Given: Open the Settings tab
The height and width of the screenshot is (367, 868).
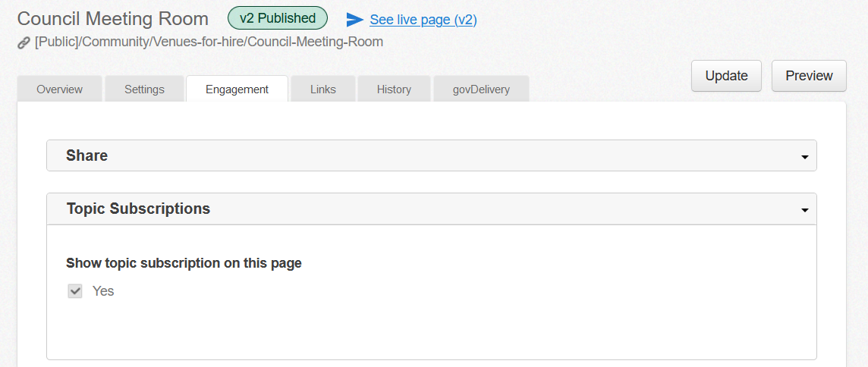Looking at the screenshot, I should [x=144, y=89].
